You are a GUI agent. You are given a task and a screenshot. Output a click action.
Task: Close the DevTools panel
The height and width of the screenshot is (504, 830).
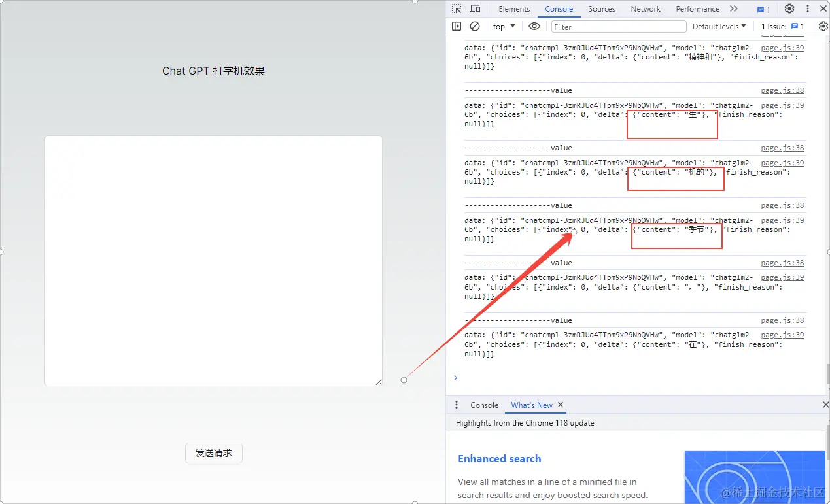point(823,9)
